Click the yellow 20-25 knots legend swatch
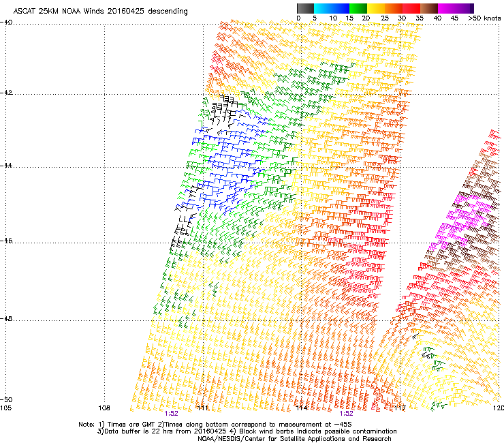This screenshot has width=504, height=443. tap(376, 8)
